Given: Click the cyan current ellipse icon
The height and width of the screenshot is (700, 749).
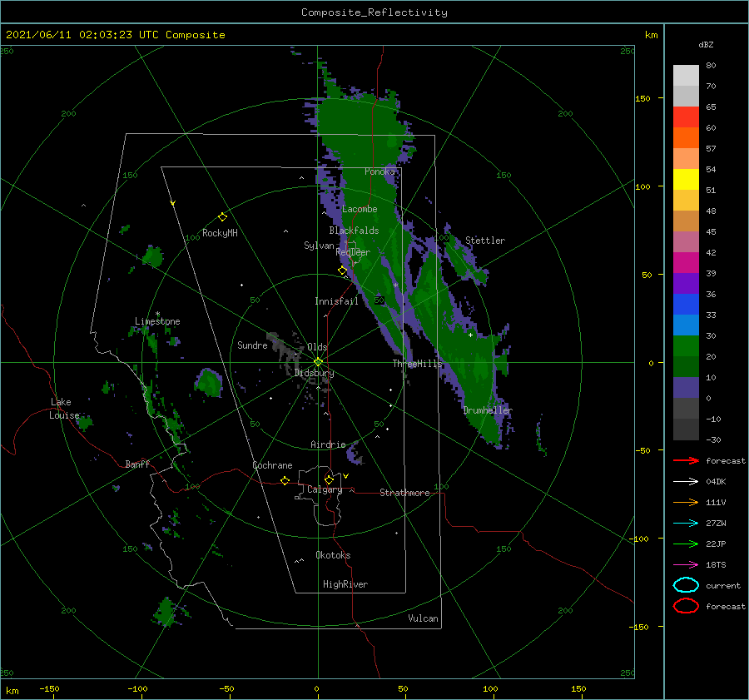Looking at the screenshot, I should (x=686, y=585).
